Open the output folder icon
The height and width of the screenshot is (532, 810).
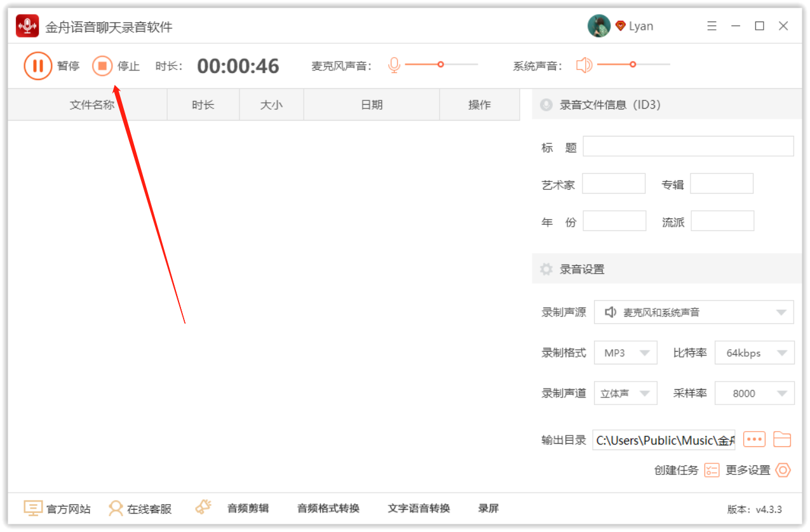(x=782, y=439)
